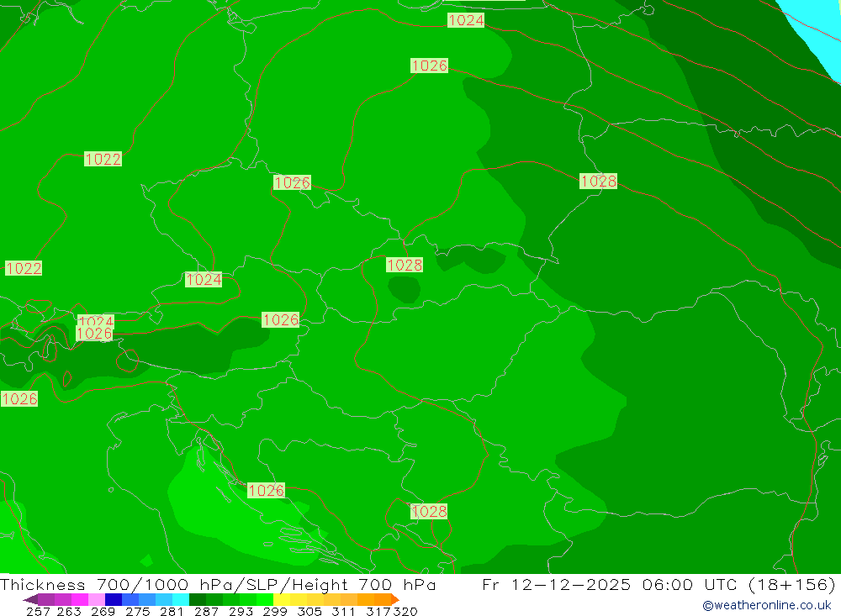The image size is (841, 616).
Task: Pick the bright magenta legend swatch
Action: pos(79,599)
